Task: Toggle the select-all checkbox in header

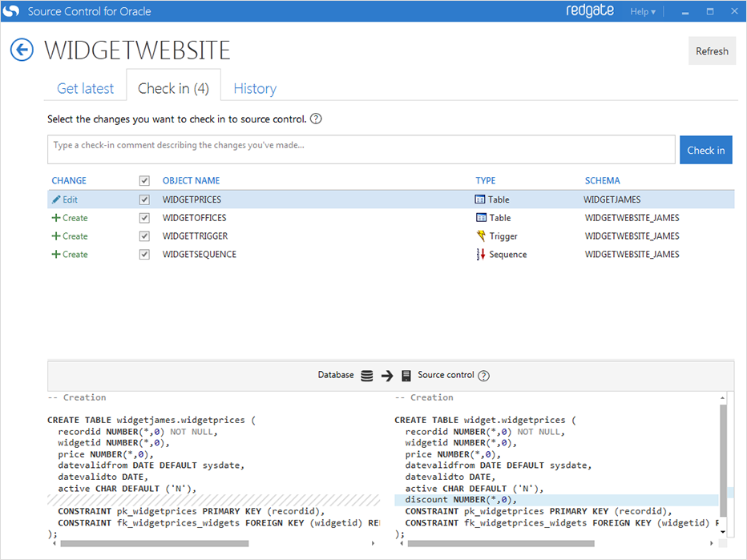Action: pos(144,180)
